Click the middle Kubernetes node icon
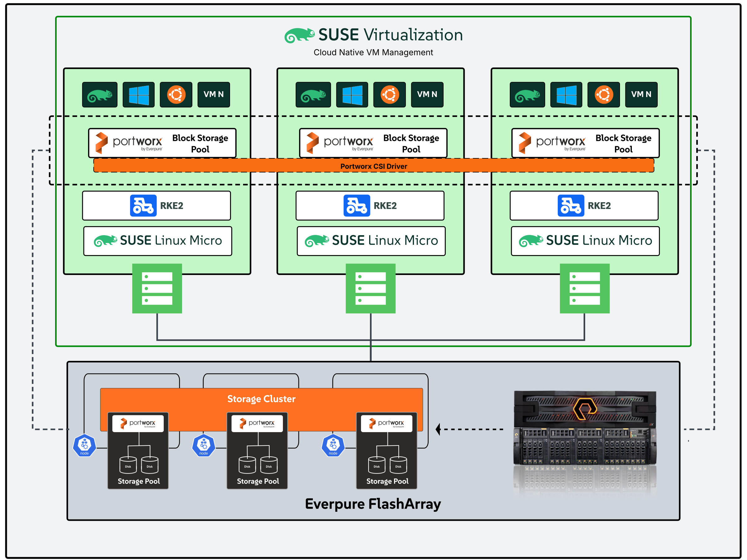The width and height of the screenshot is (747, 560). click(204, 445)
